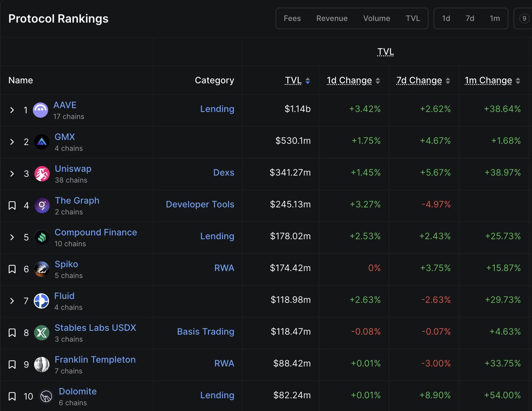This screenshot has width=532, height=411.
Task: Click the -4.97% 7d change value
Action: click(435, 205)
